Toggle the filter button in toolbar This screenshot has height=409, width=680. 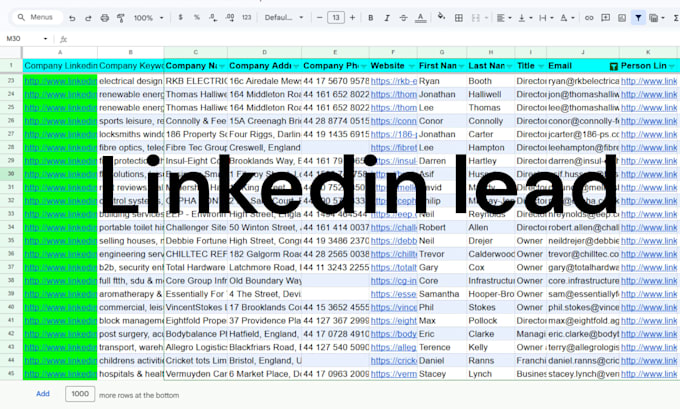point(638,18)
